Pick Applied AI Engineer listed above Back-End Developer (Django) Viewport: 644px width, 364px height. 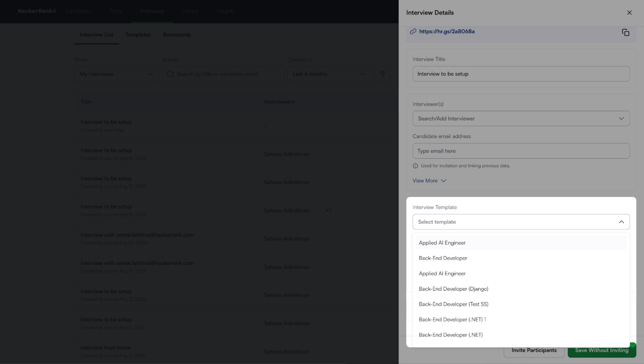pos(521,273)
